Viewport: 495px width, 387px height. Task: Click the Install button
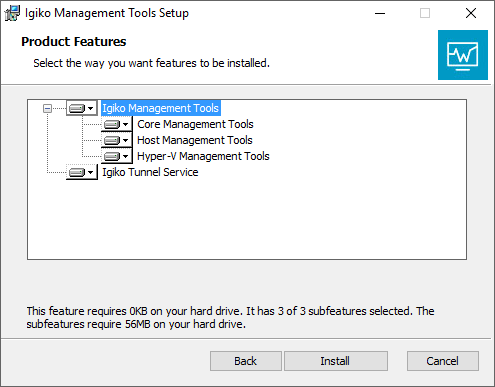click(336, 361)
